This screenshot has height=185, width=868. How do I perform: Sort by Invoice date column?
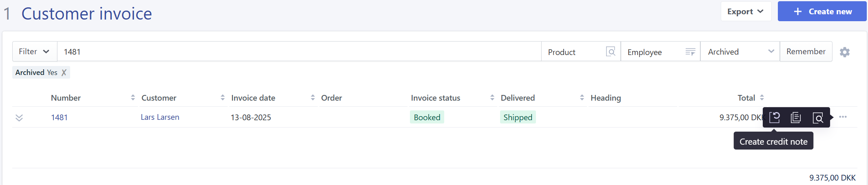click(313, 98)
